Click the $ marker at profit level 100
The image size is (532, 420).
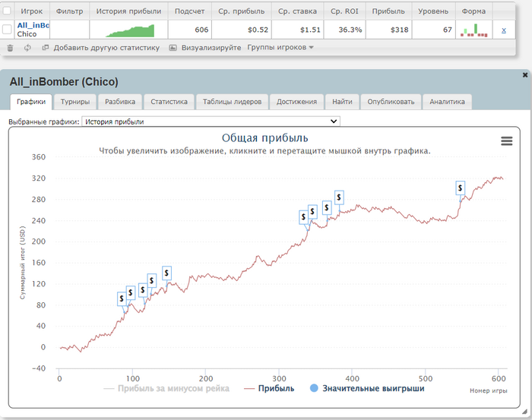tap(130, 292)
